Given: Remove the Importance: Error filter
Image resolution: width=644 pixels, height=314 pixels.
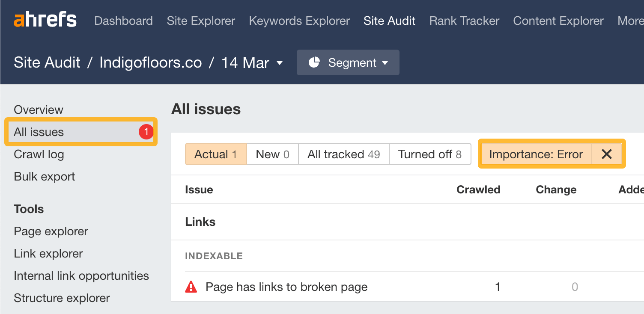Looking at the screenshot, I should [x=607, y=154].
